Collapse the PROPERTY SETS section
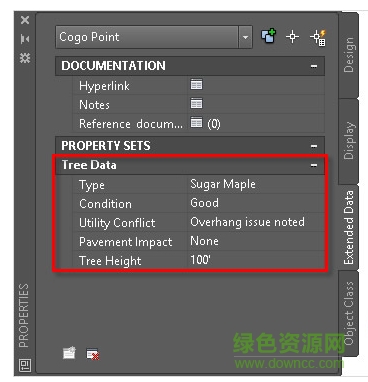This screenshot has height=382, width=368. point(314,146)
